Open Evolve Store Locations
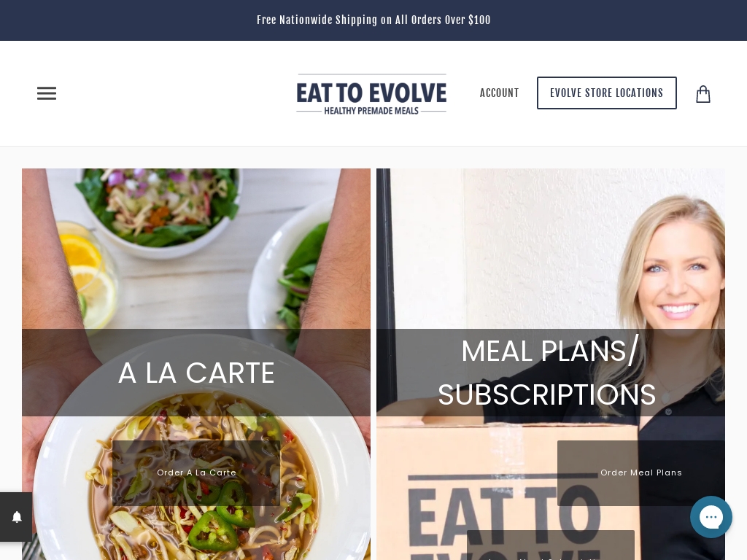The width and height of the screenshot is (747, 560). coord(606,93)
